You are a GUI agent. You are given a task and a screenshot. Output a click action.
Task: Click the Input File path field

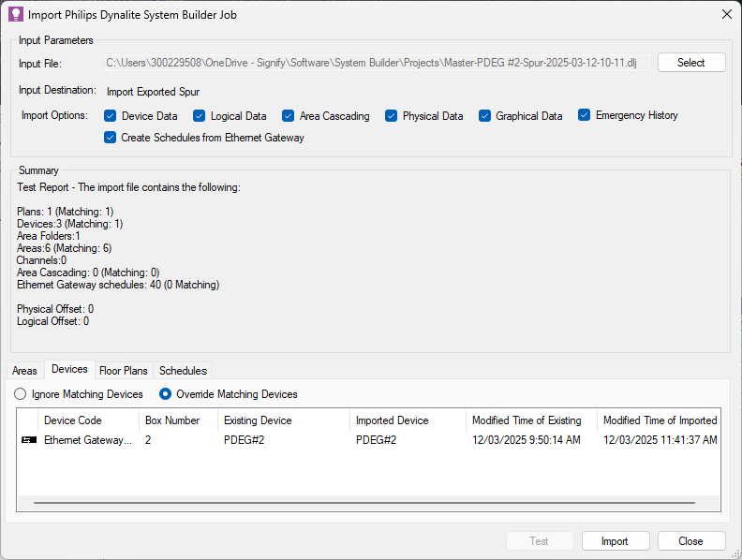point(377,63)
